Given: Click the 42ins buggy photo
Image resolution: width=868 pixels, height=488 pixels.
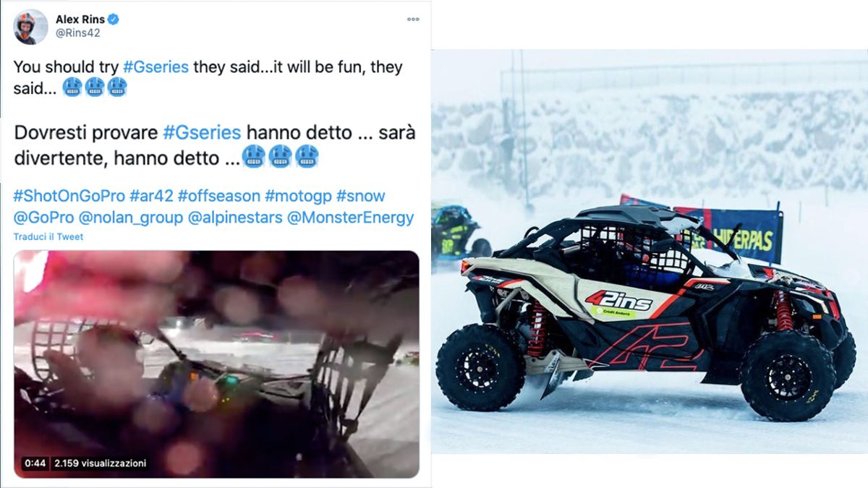Looking at the screenshot, I should 650,252.
